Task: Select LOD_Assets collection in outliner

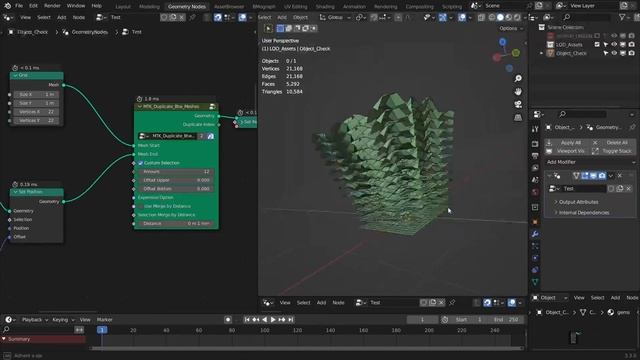Action: [569, 44]
